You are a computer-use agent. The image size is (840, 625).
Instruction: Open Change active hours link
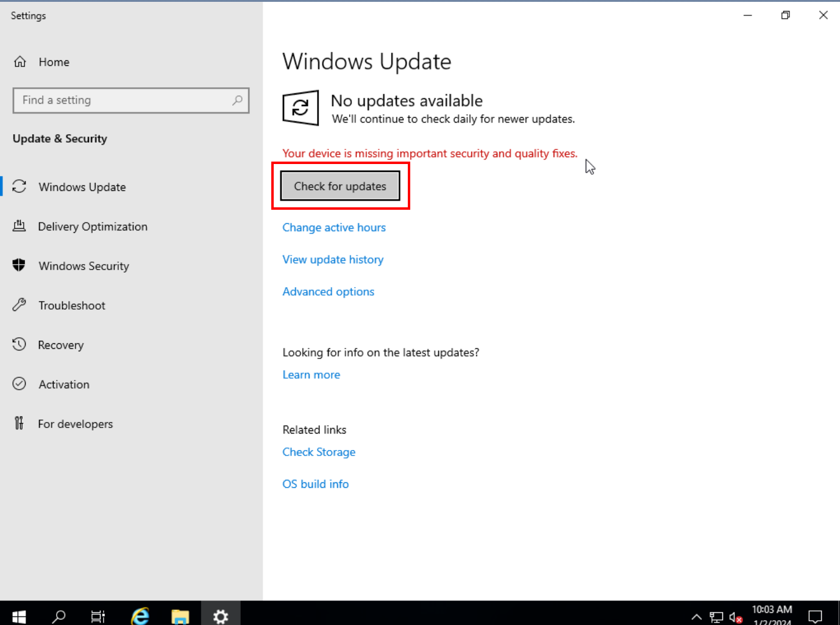333,227
